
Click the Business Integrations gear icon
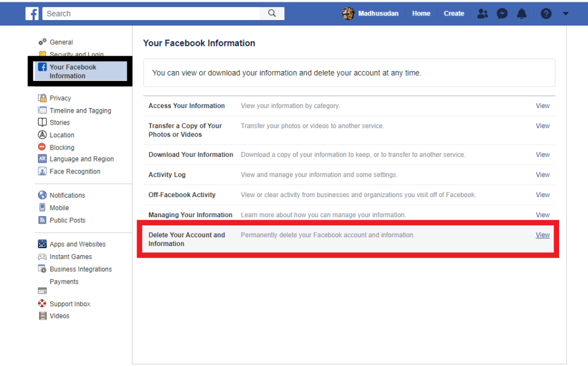click(x=42, y=269)
